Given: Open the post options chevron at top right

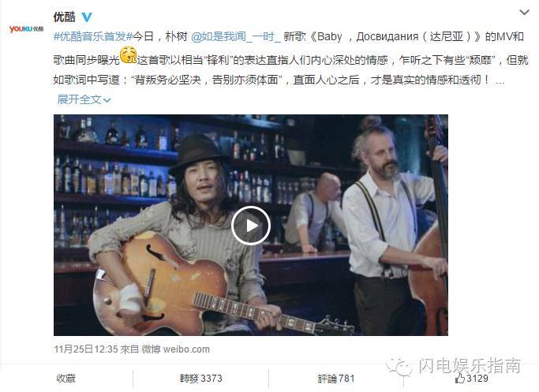Looking at the screenshot, I should tap(524, 13).
